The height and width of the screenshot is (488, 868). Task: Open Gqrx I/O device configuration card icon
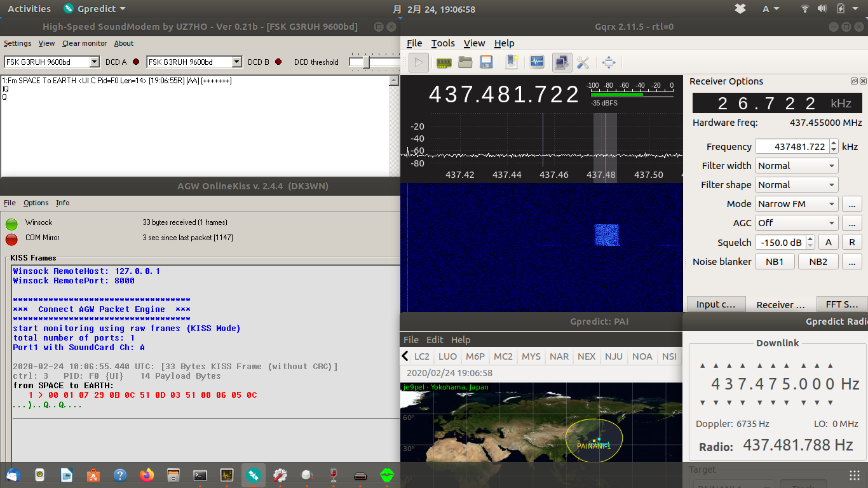(444, 62)
